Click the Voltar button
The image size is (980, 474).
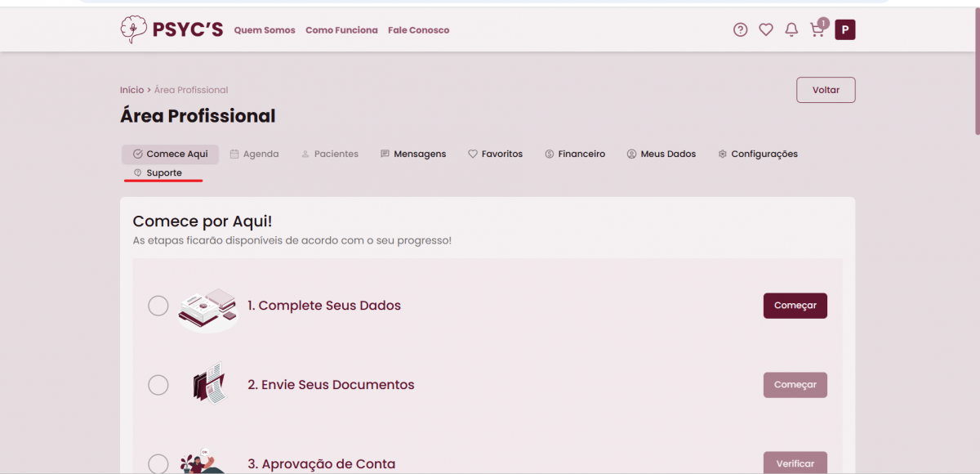(826, 90)
